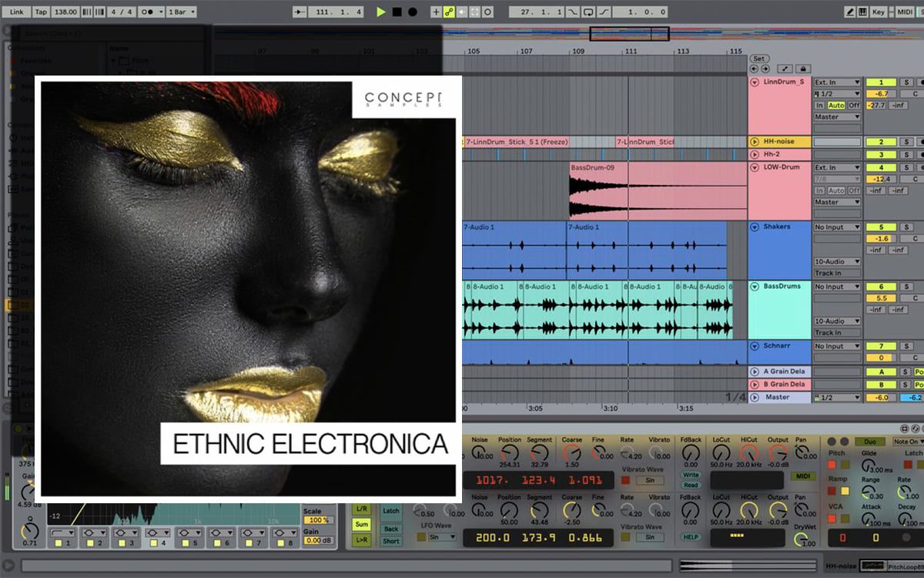Toggle the yellow Automation Arm icon
This screenshot has height=578, width=924.
tap(448, 12)
